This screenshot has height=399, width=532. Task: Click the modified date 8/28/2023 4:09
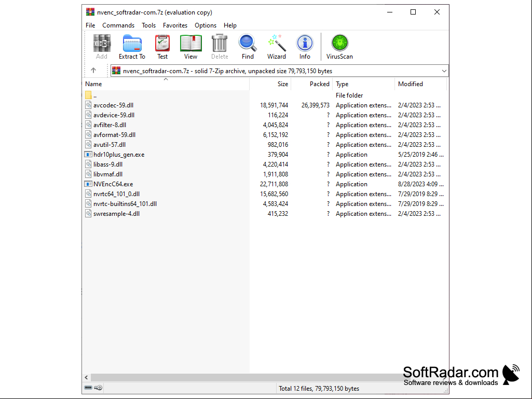(421, 184)
